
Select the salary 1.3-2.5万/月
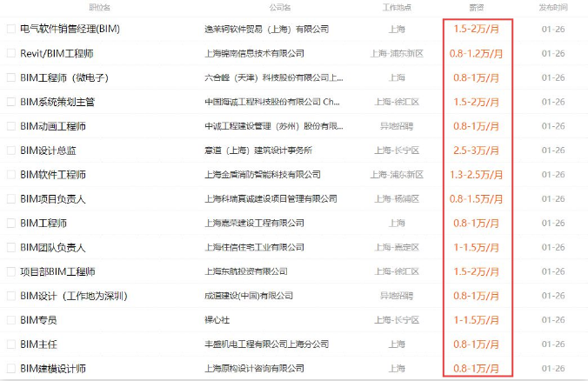point(477,174)
